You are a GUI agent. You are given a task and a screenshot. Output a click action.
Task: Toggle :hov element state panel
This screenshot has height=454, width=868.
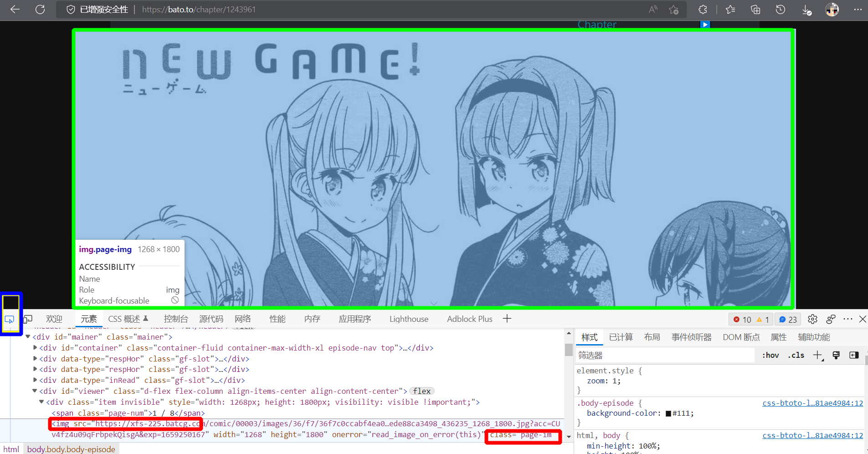(x=770, y=355)
